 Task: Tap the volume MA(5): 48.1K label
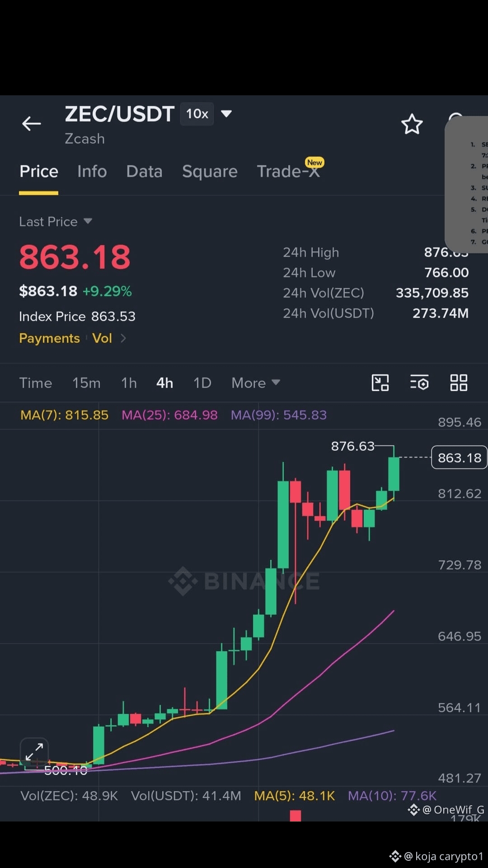[x=295, y=796]
